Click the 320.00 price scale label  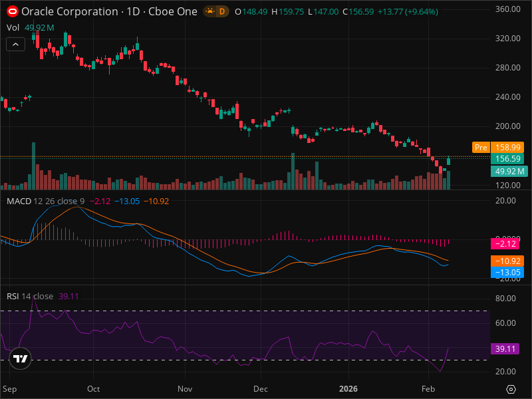508,39
